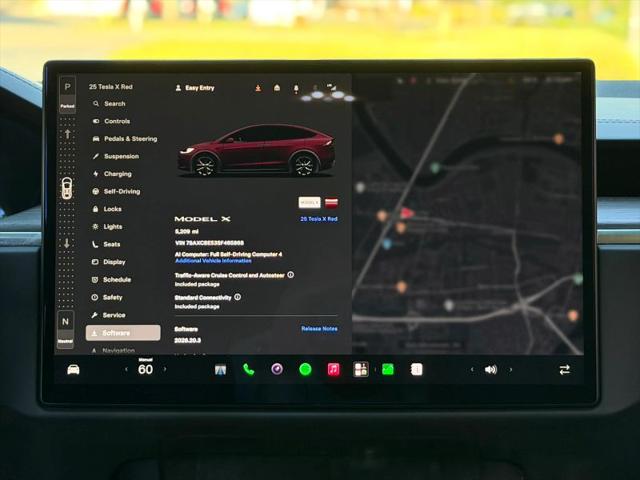Viewport: 640px width, 480px height.
Task: Open the Charging settings
Action: click(112, 174)
